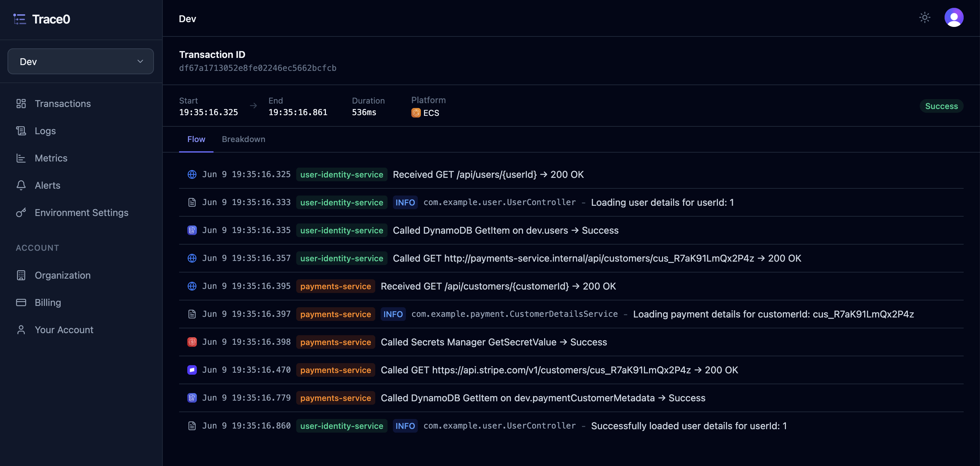This screenshot has height=466, width=980.
Task: Click the log document icon for 19:35:16.860 row
Action: coord(192,426)
